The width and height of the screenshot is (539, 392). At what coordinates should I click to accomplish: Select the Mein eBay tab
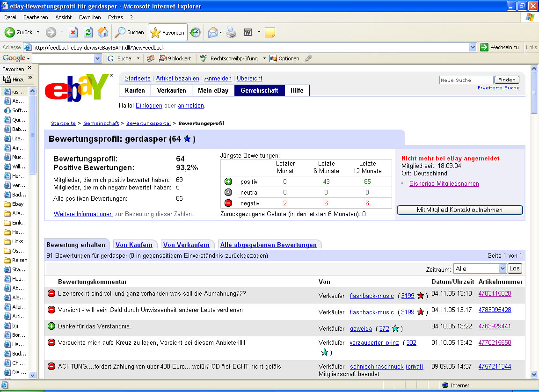213,90
